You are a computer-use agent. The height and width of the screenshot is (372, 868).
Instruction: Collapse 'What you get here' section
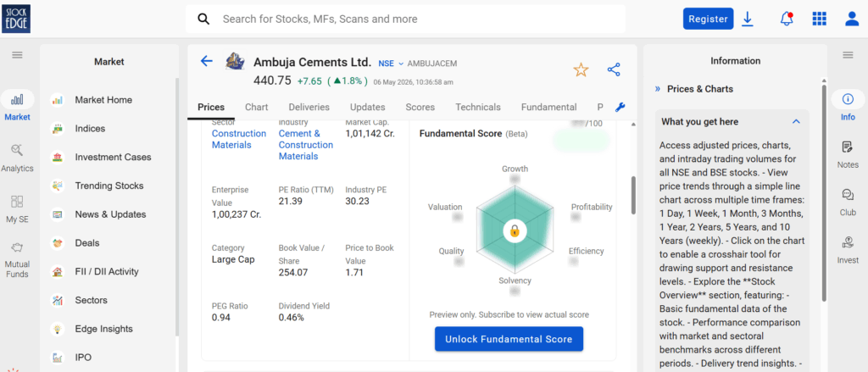(x=796, y=122)
